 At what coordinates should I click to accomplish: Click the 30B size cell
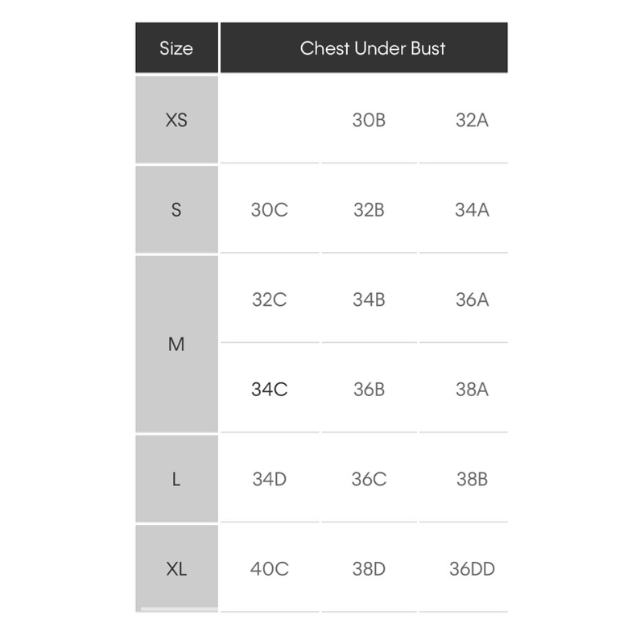pyautogui.click(x=369, y=120)
